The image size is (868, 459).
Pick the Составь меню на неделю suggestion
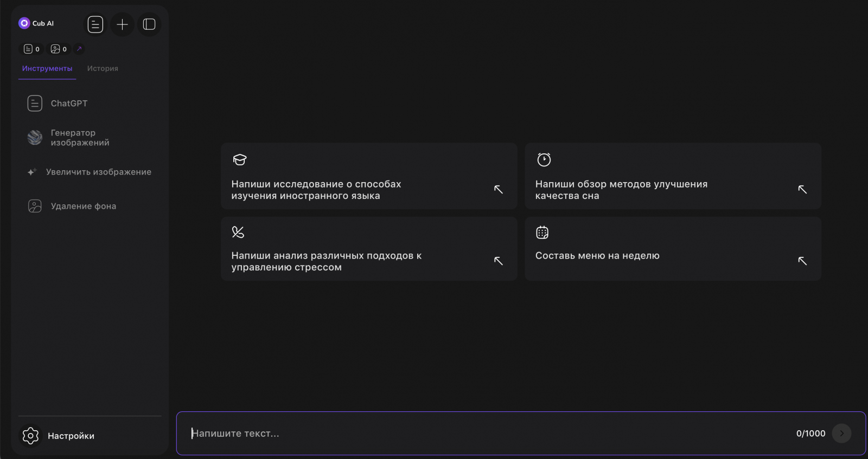click(x=673, y=249)
